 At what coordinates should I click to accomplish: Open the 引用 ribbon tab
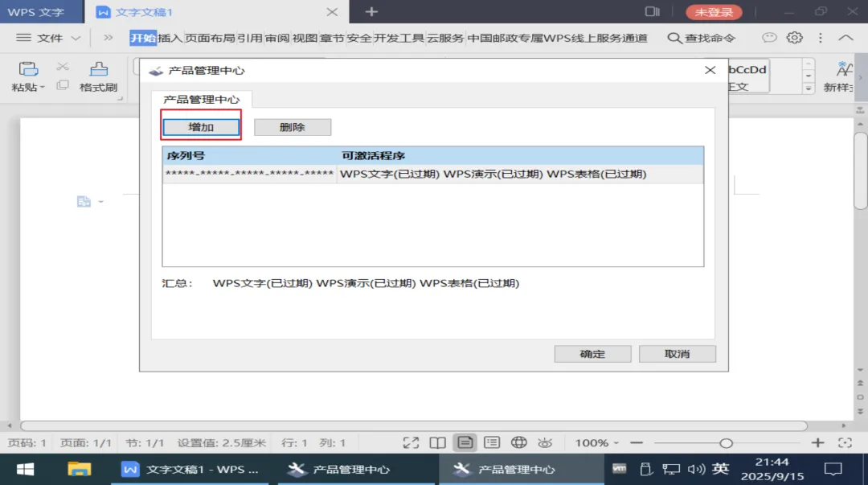pyautogui.click(x=250, y=38)
